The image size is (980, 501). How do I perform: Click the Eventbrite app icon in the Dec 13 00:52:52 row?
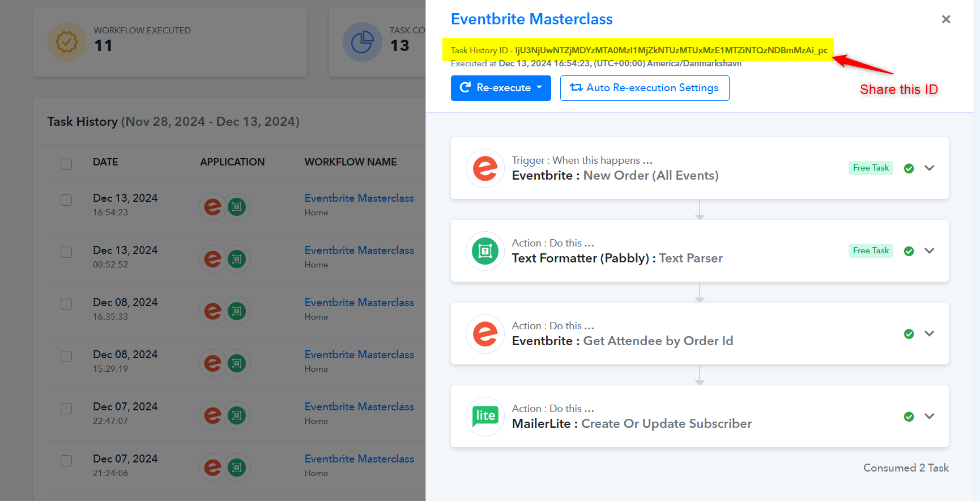(x=212, y=259)
